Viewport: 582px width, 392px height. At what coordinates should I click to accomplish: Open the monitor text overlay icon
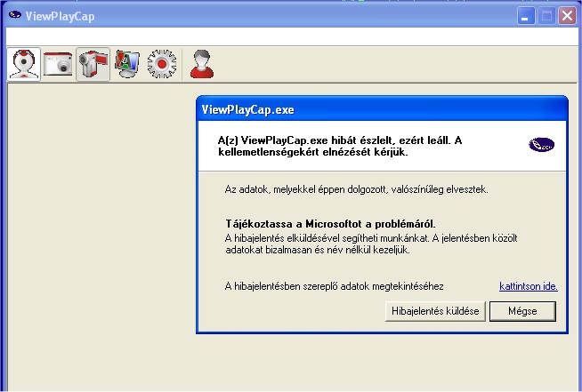point(127,64)
